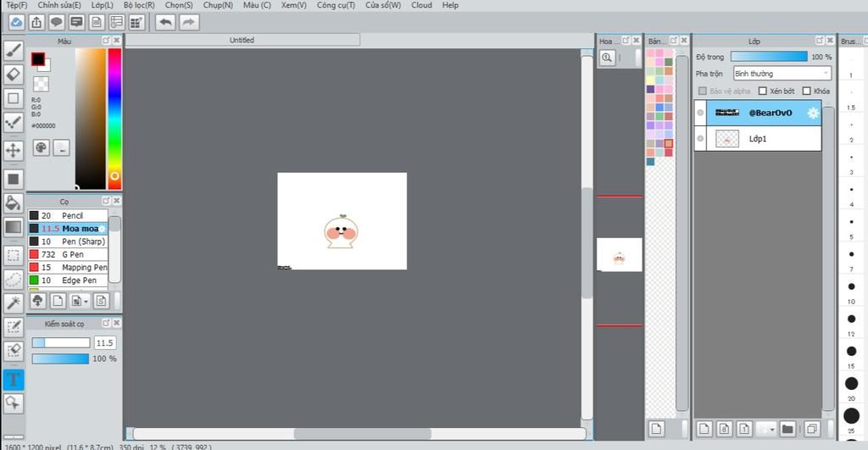The width and height of the screenshot is (868, 450).
Task: Select the rectangle Shape tool
Action: click(14, 98)
